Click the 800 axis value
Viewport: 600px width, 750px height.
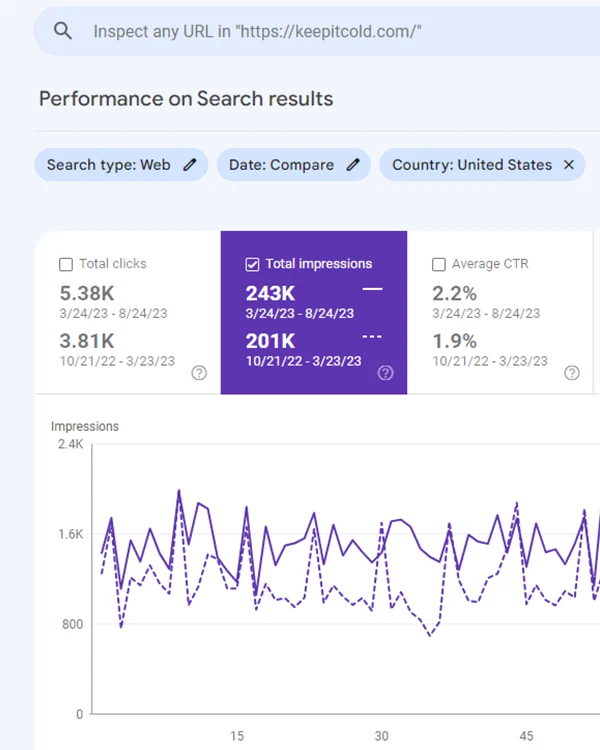(x=73, y=624)
